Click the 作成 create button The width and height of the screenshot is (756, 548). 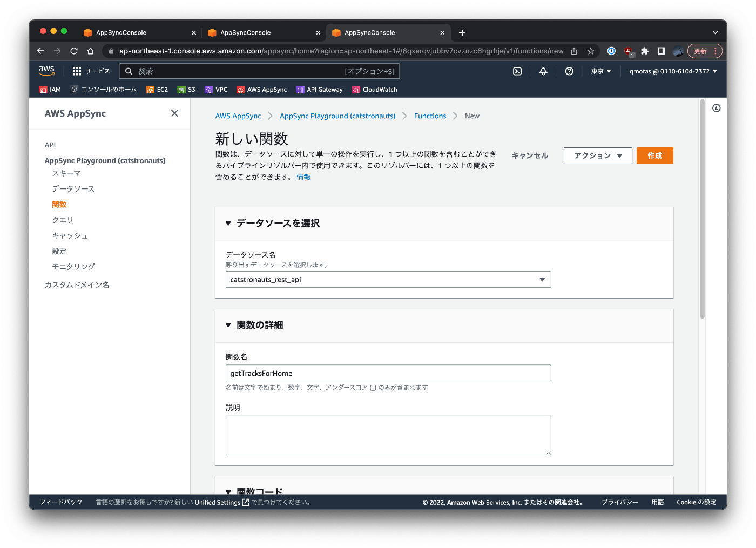pos(654,155)
